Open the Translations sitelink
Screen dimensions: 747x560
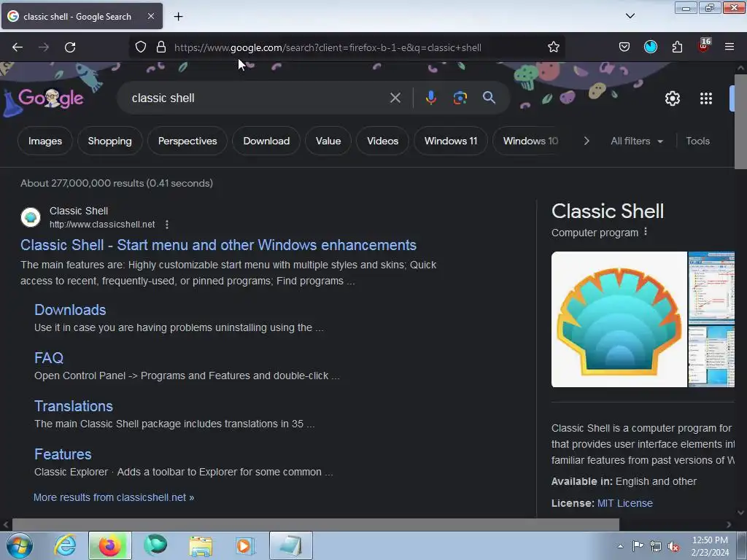coord(74,406)
